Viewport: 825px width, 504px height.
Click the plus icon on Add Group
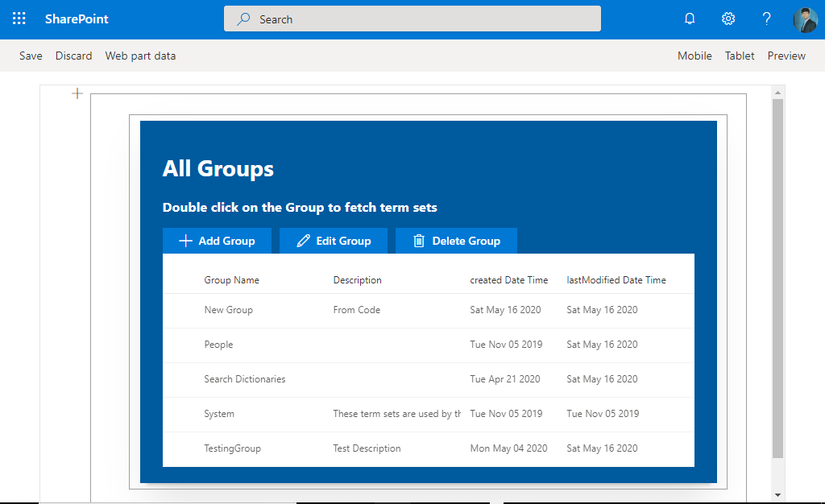click(x=185, y=240)
